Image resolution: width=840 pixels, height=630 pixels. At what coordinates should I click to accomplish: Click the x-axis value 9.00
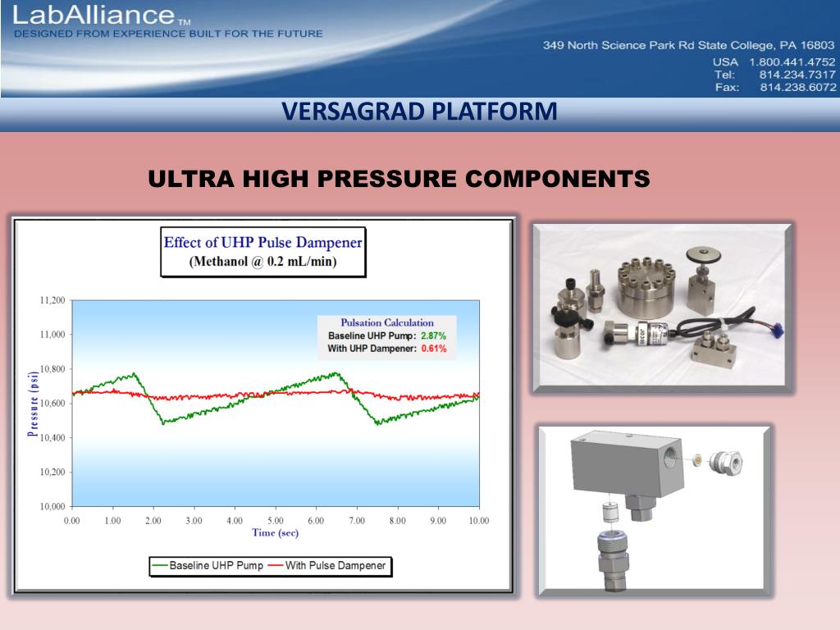pyautogui.click(x=438, y=521)
